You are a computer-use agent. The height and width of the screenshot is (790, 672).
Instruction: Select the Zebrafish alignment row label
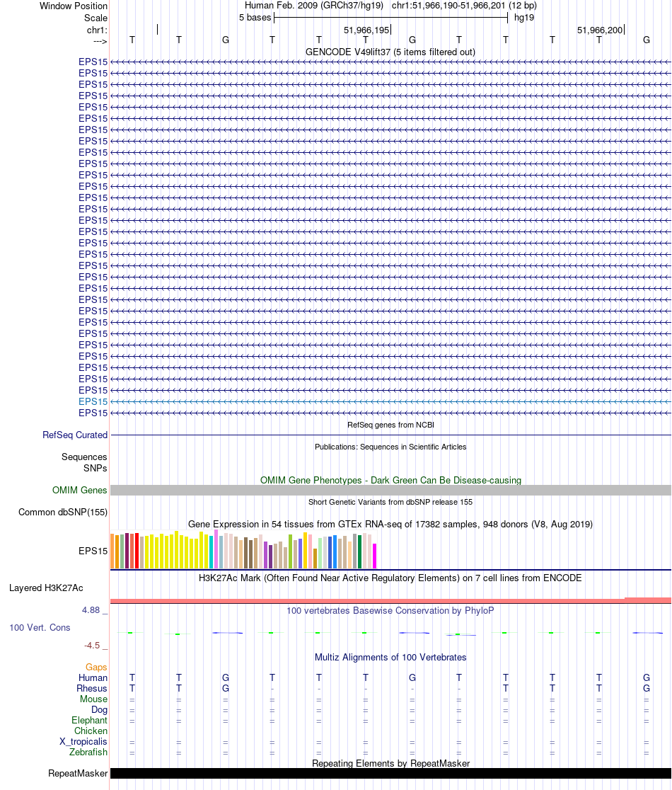click(x=88, y=752)
